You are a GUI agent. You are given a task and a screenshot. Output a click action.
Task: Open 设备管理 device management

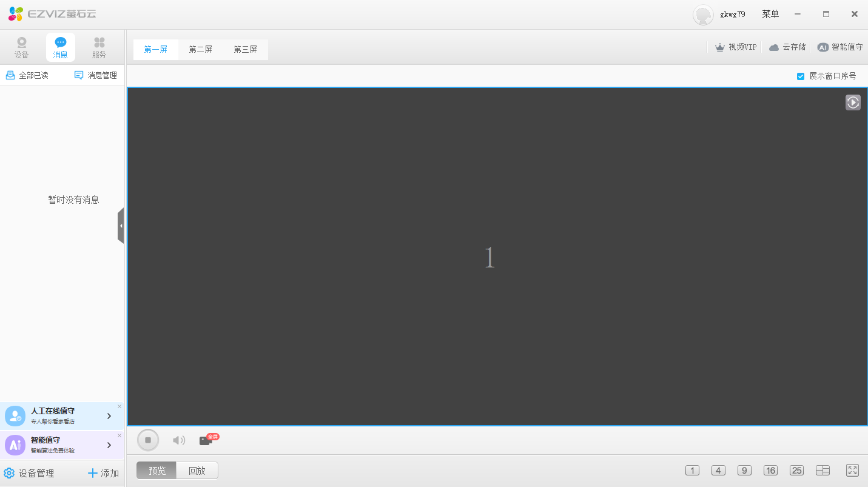click(29, 473)
